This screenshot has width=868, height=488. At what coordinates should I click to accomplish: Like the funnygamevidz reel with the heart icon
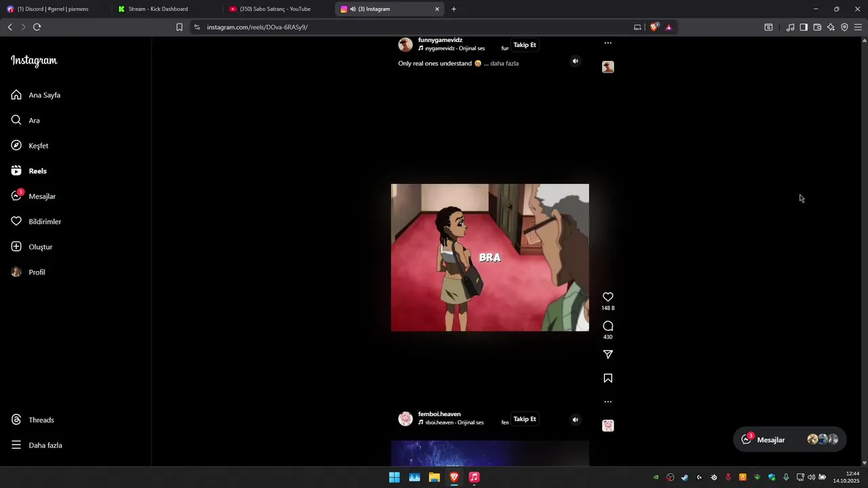point(608,297)
